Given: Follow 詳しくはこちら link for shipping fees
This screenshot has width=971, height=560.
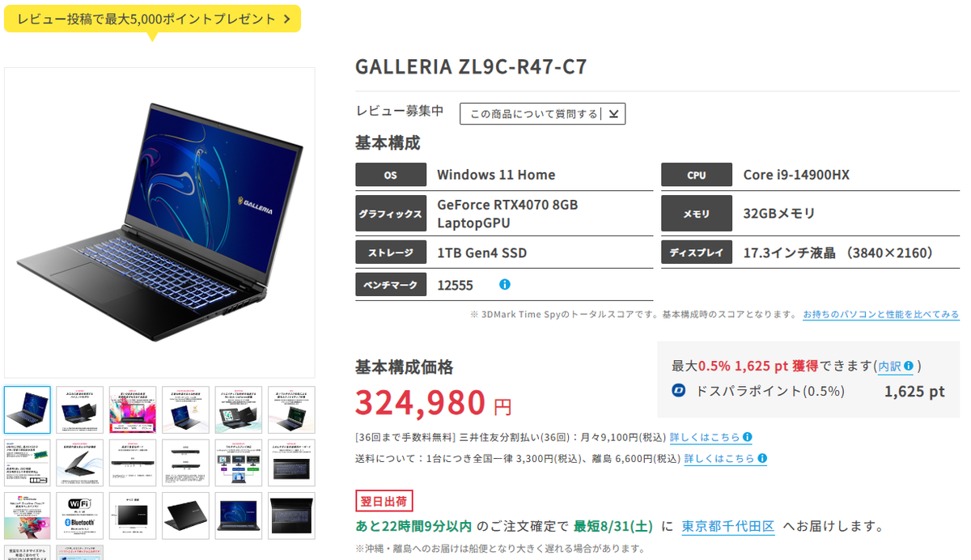Looking at the screenshot, I should (x=719, y=459).
